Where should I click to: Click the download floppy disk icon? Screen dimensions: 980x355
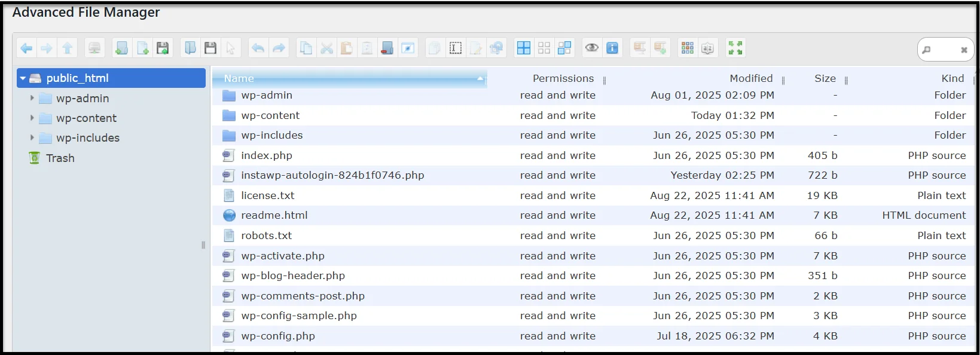point(210,48)
